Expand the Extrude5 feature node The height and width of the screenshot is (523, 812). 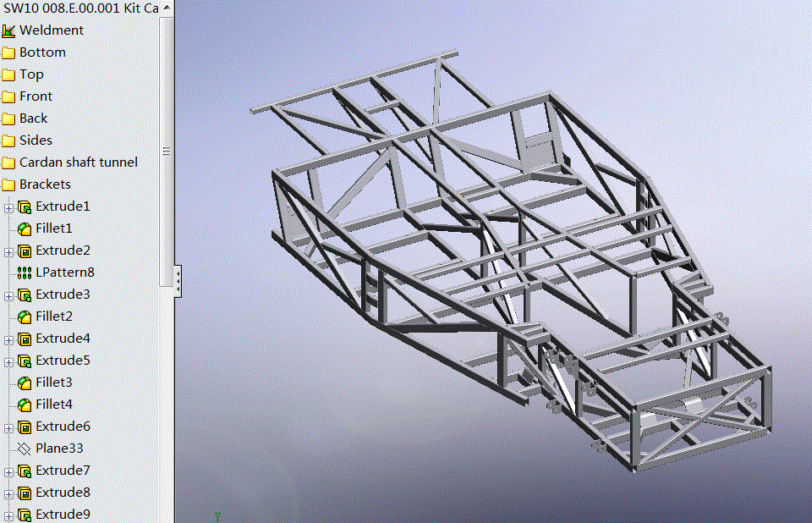pyautogui.click(x=8, y=362)
